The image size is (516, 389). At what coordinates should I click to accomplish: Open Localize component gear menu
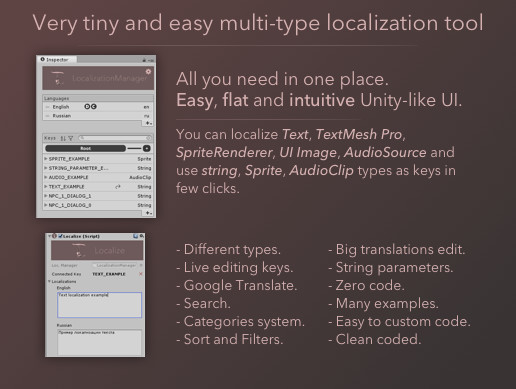tap(142, 236)
